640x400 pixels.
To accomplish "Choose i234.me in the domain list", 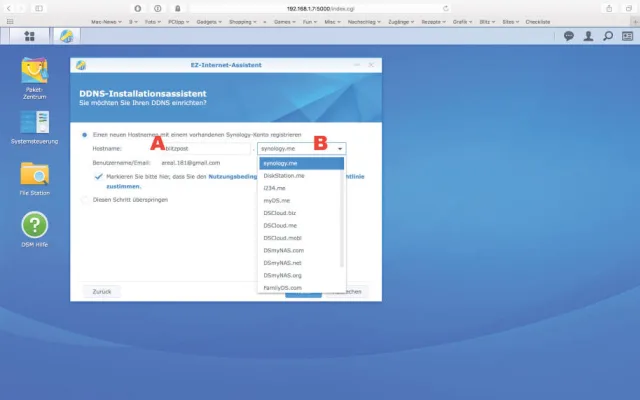I will (302, 188).
